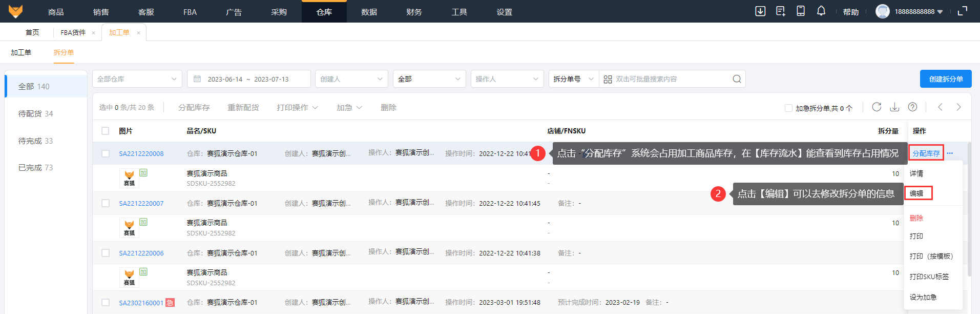Screen dimensions: 980x314
Task: Close the FBA货件 tab
Action: pos(93,33)
